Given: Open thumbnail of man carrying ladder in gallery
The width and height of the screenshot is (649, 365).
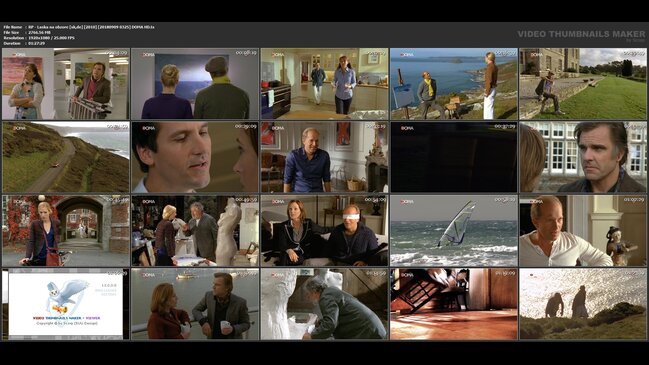Looking at the screenshot, I should [66, 84].
